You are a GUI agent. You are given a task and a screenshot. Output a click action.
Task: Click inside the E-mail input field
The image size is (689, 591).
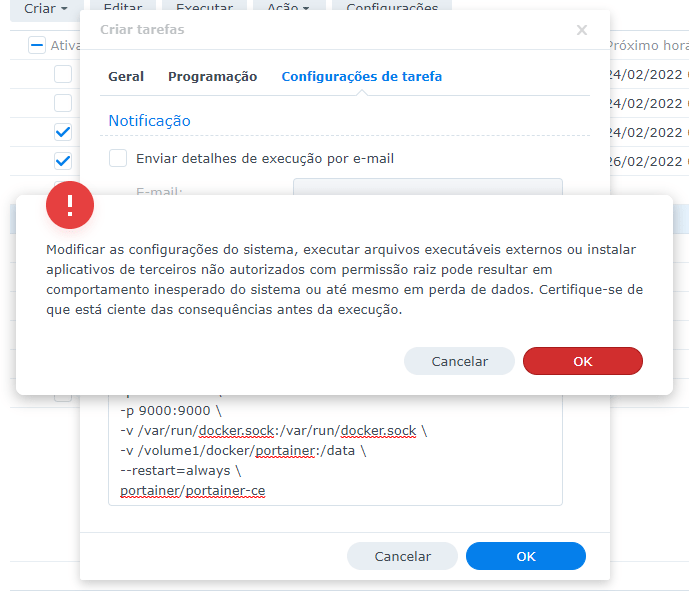click(427, 189)
